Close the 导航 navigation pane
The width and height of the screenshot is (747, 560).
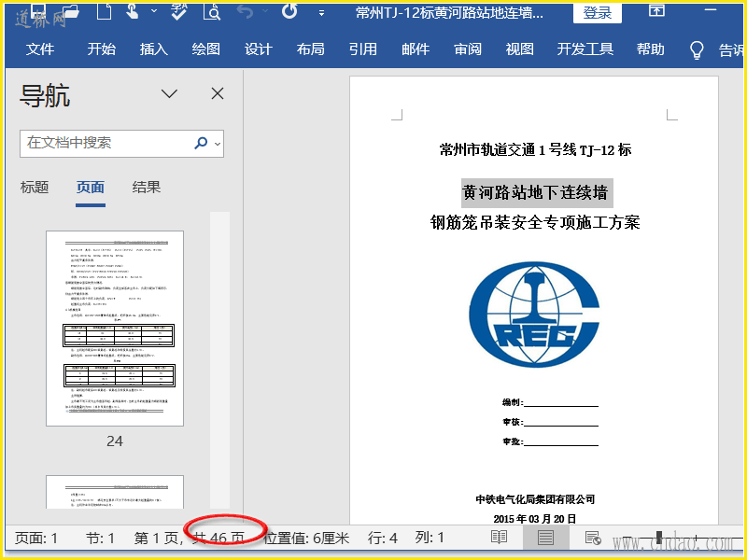click(218, 93)
